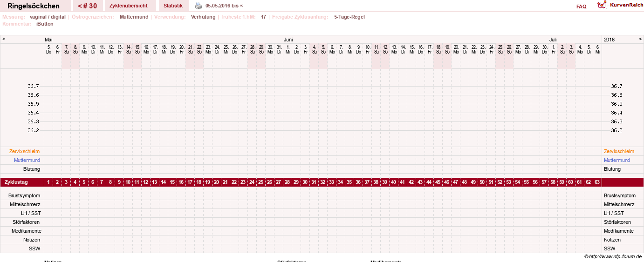The height and width of the screenshot is (262, 644).
Task: Click the KurvenReich logo
Action: point(602,5)
